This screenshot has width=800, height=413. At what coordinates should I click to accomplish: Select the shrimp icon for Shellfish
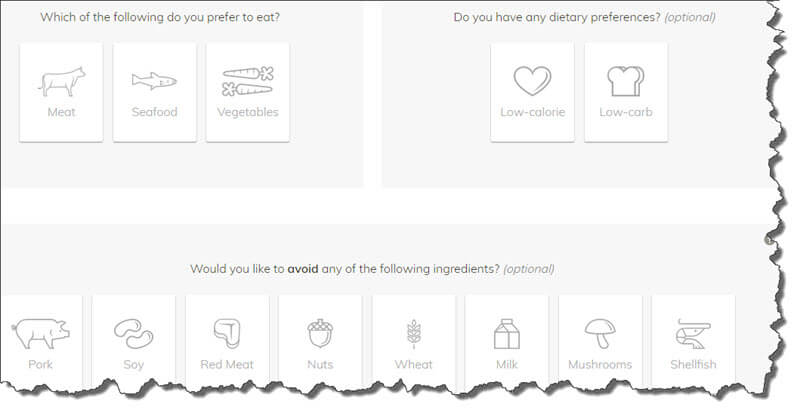(693, 334)
